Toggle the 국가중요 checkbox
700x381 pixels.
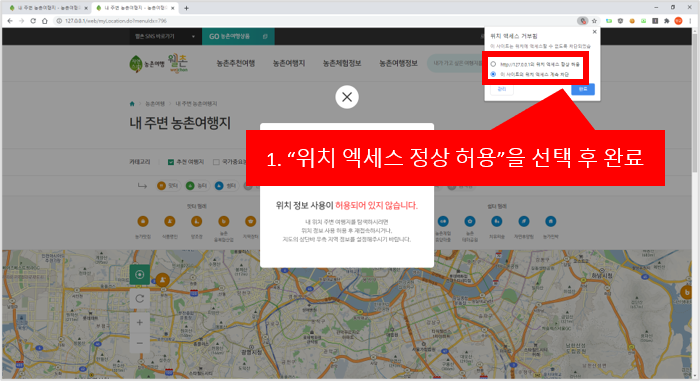pos(216,162)
